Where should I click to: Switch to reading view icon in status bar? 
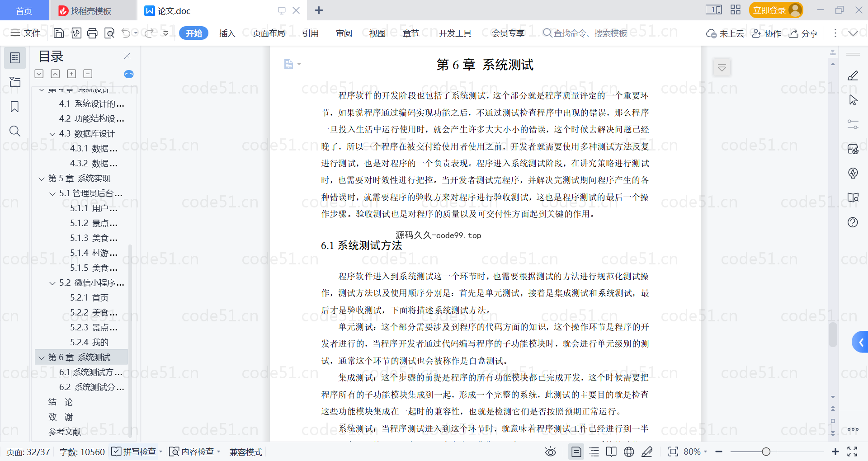pos(611,452)
